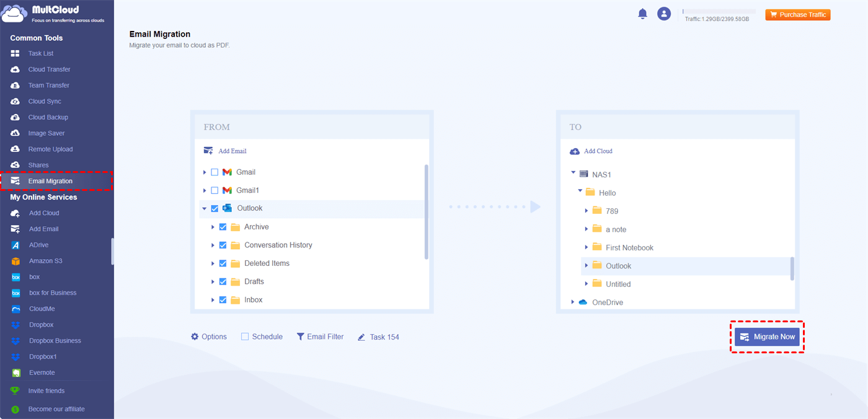Uncheck the Conversation History checkbox
This screenshot has width=868, height=419.
pos(223,245)
